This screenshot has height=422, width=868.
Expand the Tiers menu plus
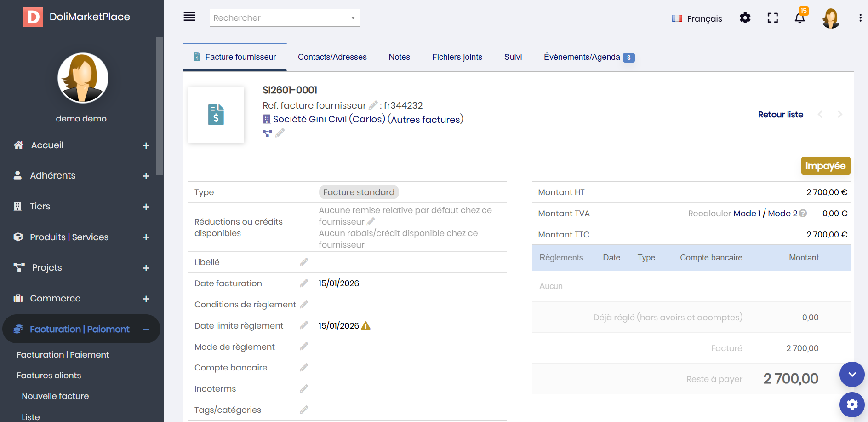click(x=146, y=207)
